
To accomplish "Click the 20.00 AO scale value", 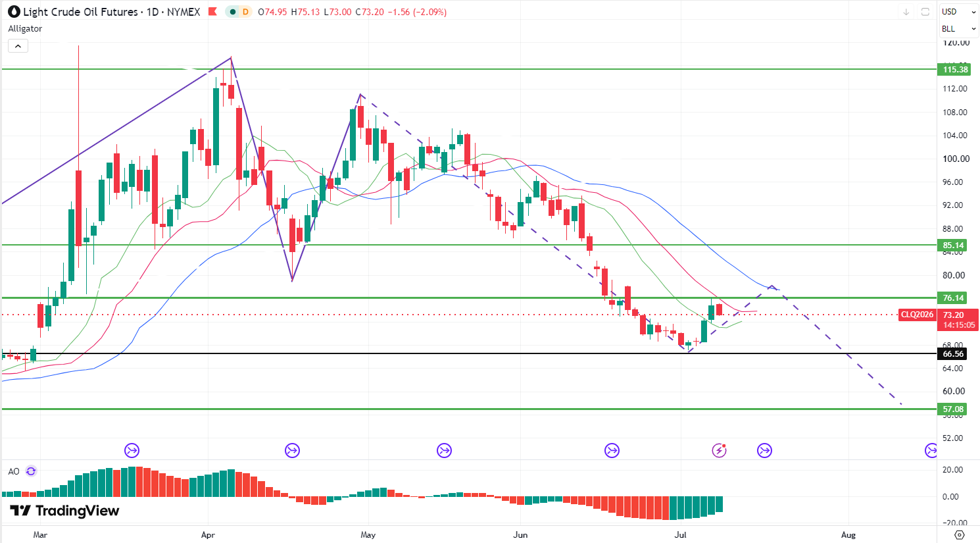I will pyautogui.click(x=952, y=470).
